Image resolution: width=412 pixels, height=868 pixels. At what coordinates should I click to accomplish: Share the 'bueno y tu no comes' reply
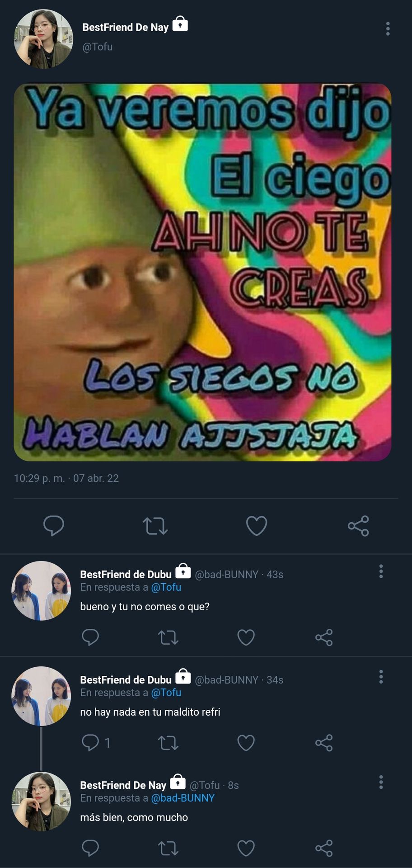(x=324, y=637)
